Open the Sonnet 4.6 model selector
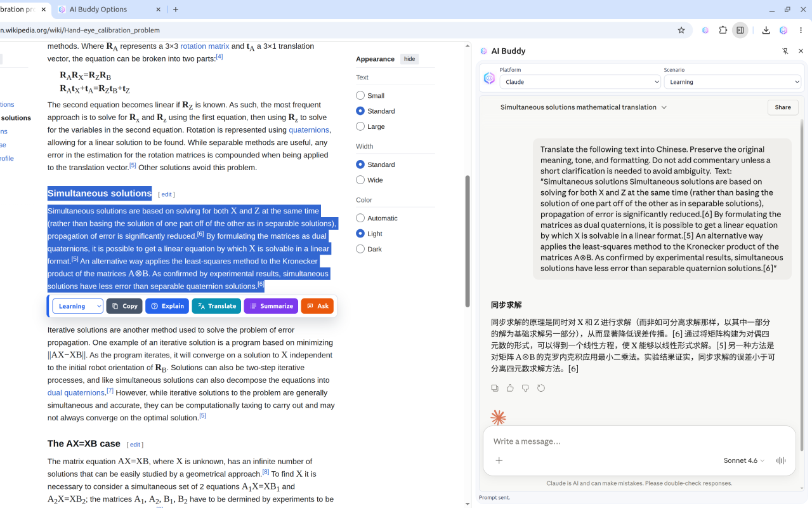This screenshot has height=508, width=812. pos(744,460)
